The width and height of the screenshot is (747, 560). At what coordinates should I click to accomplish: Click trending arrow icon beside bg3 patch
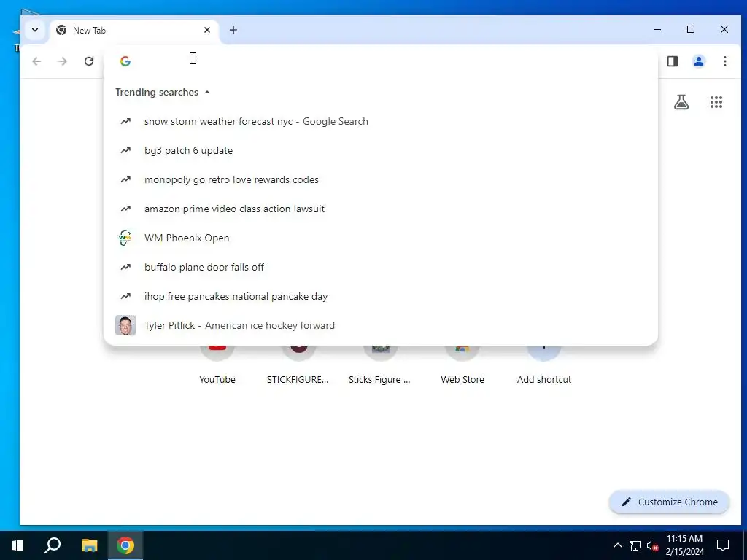click(x=125, y=150)
